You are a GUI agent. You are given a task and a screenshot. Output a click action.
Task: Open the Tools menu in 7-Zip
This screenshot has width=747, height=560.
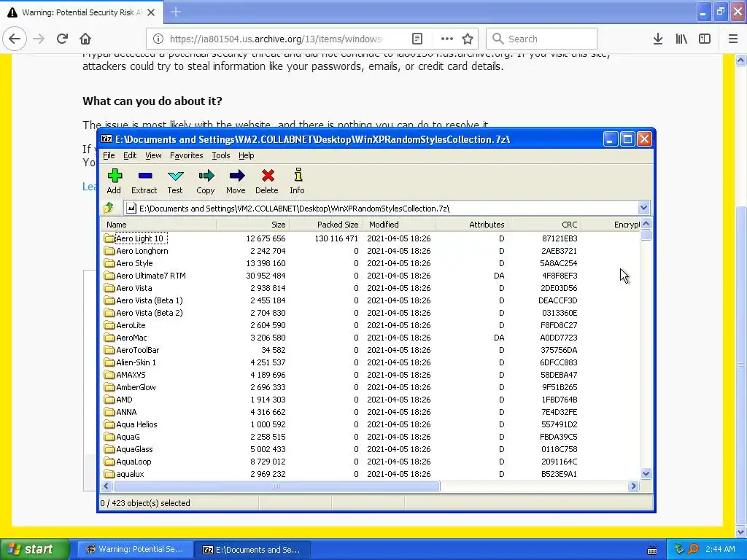(x=221, y=155)
